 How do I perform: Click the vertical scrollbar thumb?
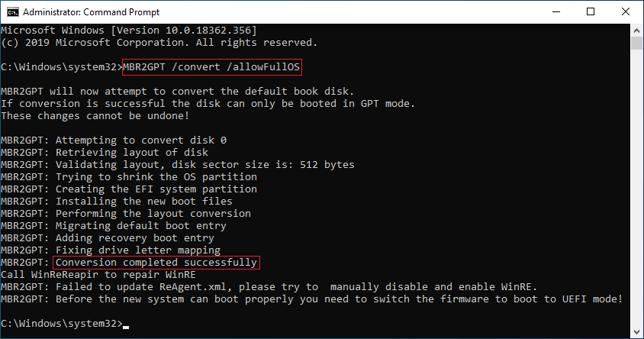point(637,43)
